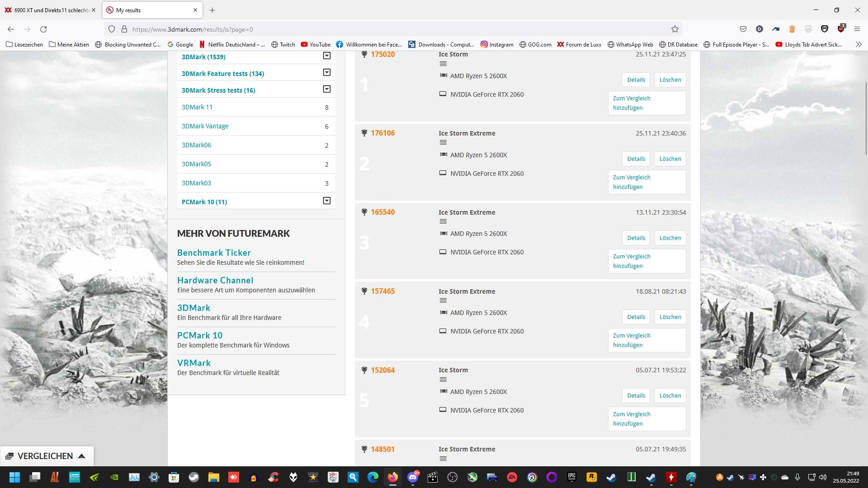This screenshot has height=488, width=868.
Task: Bookmark this page with the star icon
Action: coord(675,29)
